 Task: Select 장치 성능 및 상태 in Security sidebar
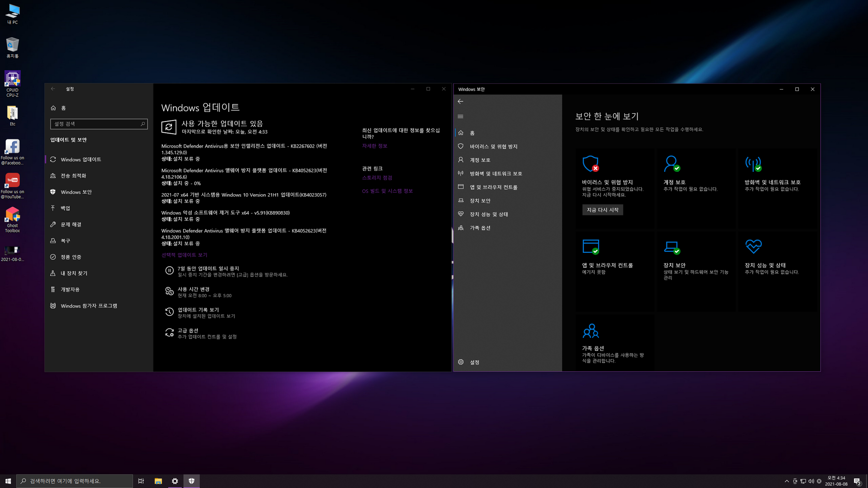point(508,214)
